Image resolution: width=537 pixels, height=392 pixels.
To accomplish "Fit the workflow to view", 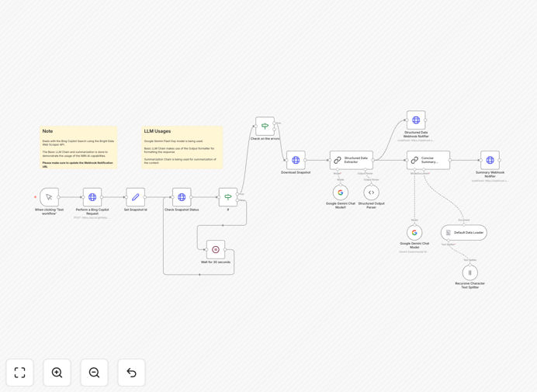I will click(20, 373).
